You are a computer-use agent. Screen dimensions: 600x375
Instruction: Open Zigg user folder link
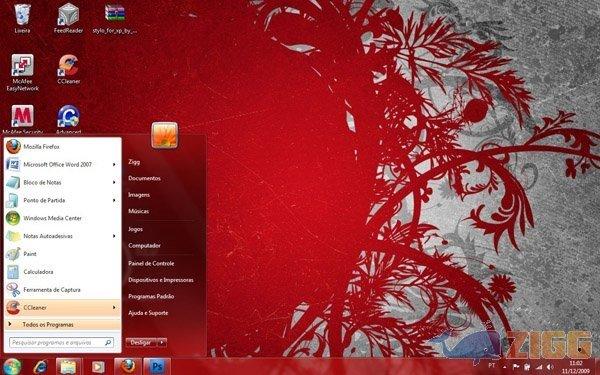134,162
